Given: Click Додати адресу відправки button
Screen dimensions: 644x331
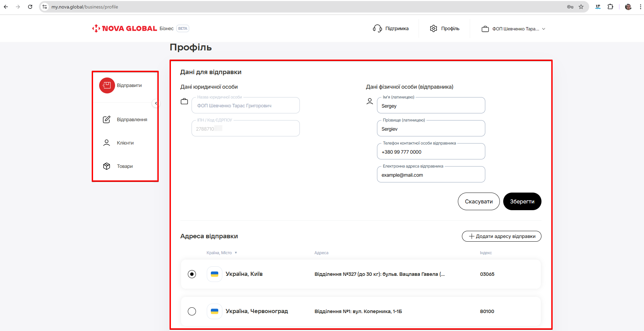Looking at the screenshot, I should (502, 236).
